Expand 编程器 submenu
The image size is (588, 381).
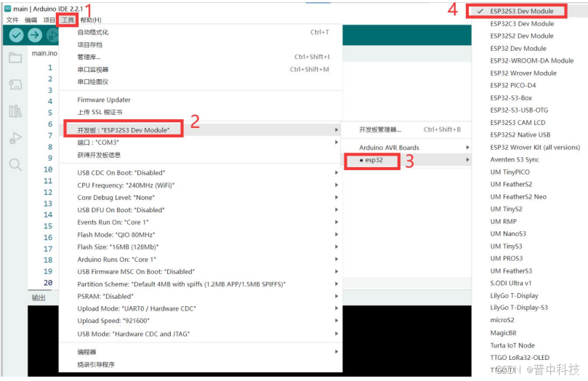201,352
